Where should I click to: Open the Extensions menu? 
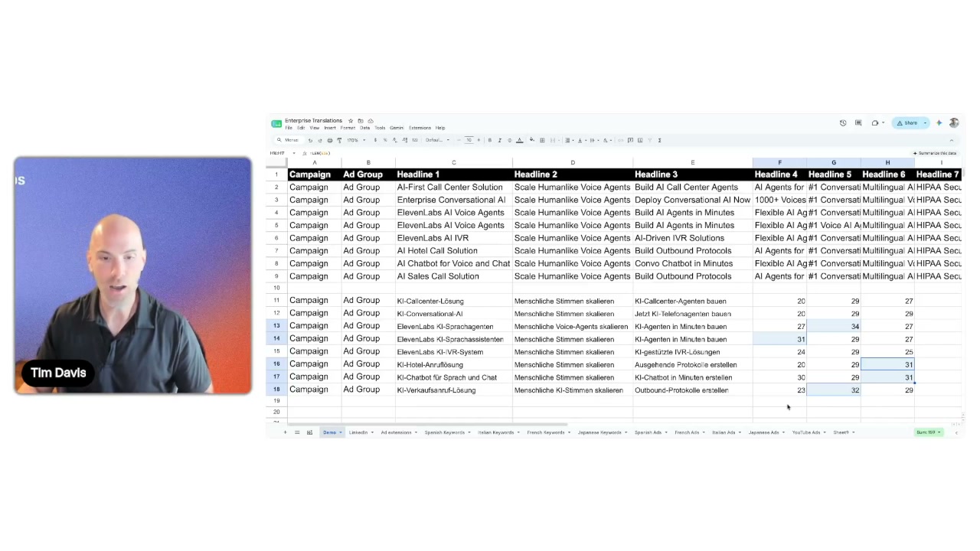420,128
